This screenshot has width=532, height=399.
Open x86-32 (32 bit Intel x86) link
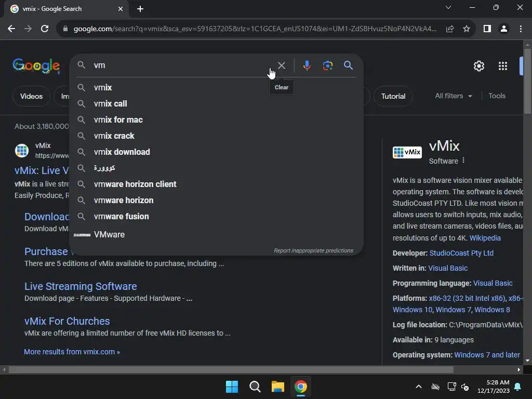467,298
